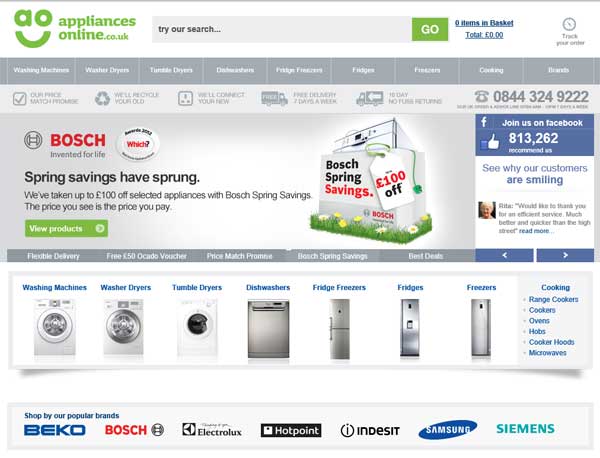The width and height of the screenshot is (600, 458).
Task: Open the 0 items in Basket link
Action: click(x=484, y=23)
